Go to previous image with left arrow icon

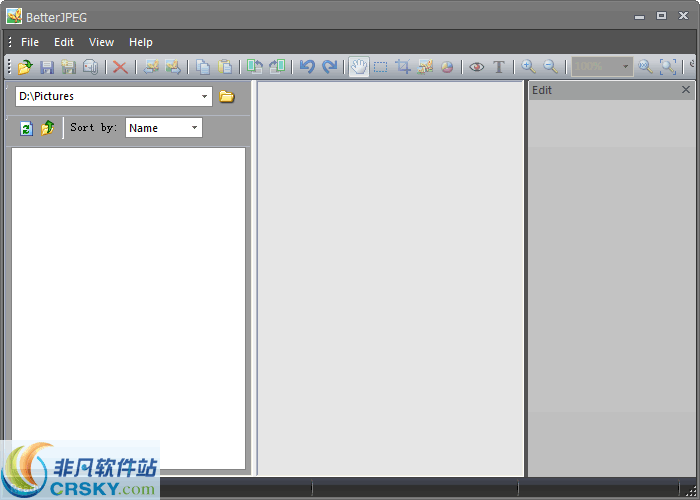[x=151, y=67]
